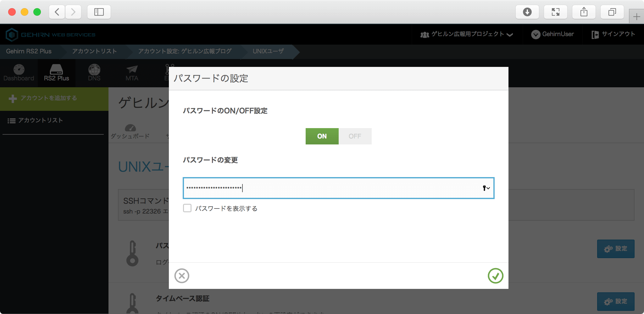Cancel dialog with gray X icon
Image resolution: width=644 pixels, height=314 pixels.
click(x=182, y=276)
